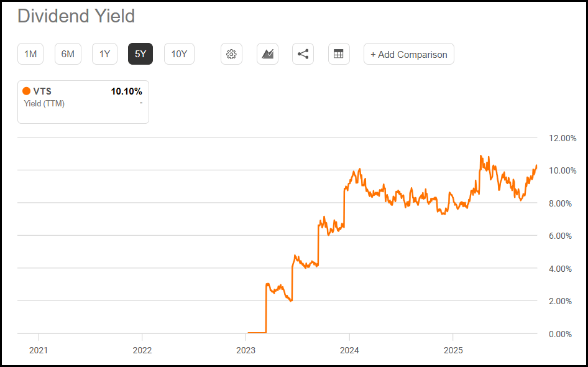Click the 12.00% y-axis label
The image size is (588, 367).
[x=564, y=138]
